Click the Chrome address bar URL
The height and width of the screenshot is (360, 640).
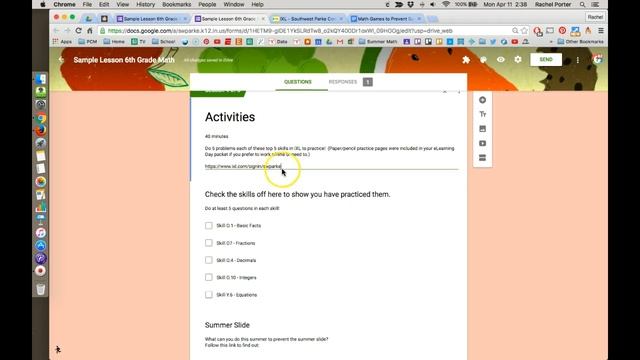(280, 31)
